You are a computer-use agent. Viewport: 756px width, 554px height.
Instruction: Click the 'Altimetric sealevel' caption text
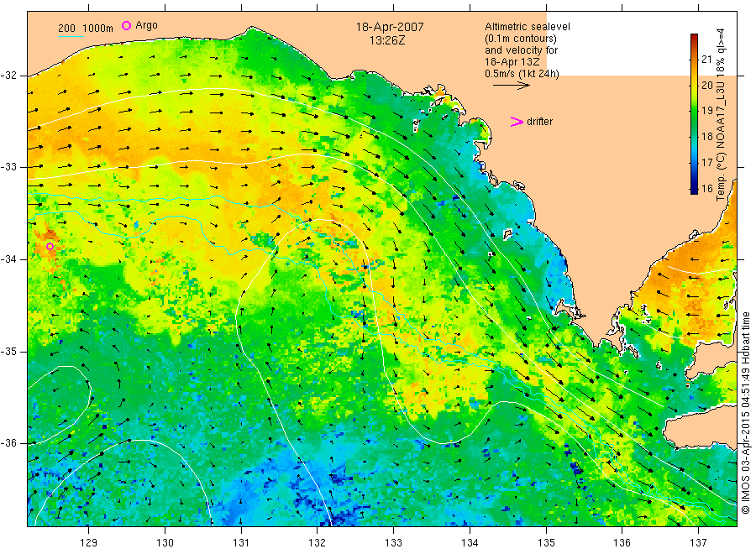(527, 27)
